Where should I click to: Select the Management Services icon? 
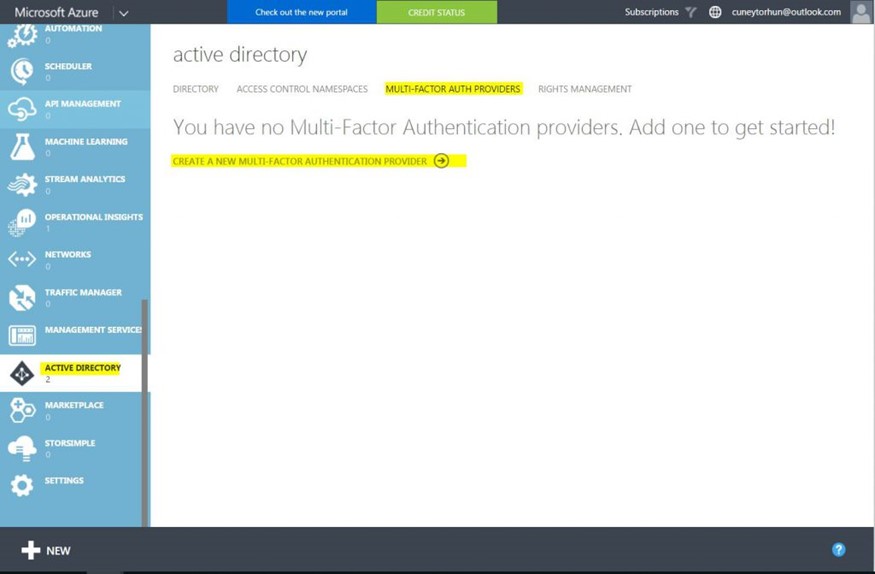coord(22,335)
